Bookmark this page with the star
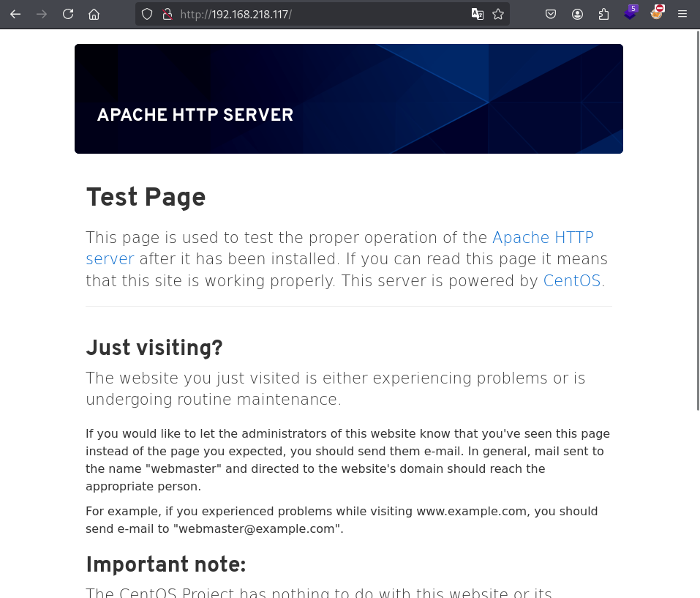The height and width of the screenshot is (598, 700). [x=498, y=15]
